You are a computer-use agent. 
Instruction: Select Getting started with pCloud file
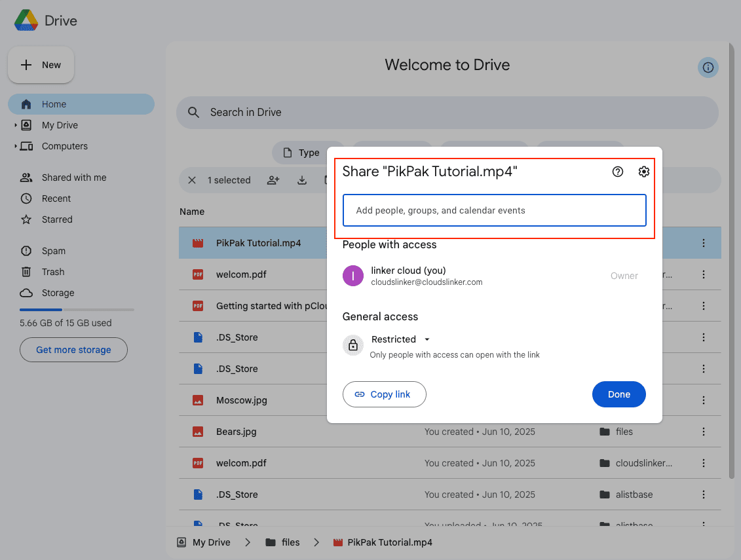coord(271,306)
